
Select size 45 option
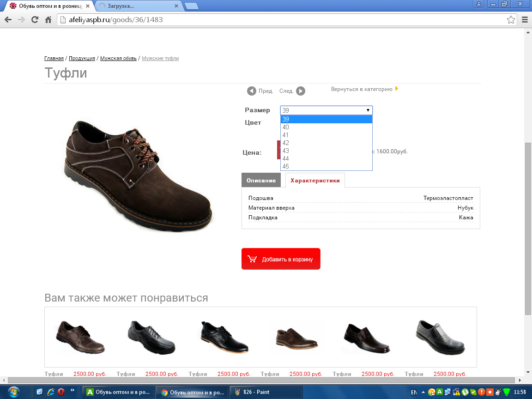tap(326, 166)
